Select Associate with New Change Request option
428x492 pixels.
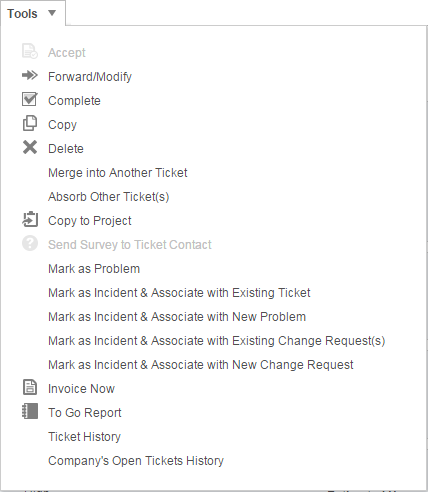[201, 365]
